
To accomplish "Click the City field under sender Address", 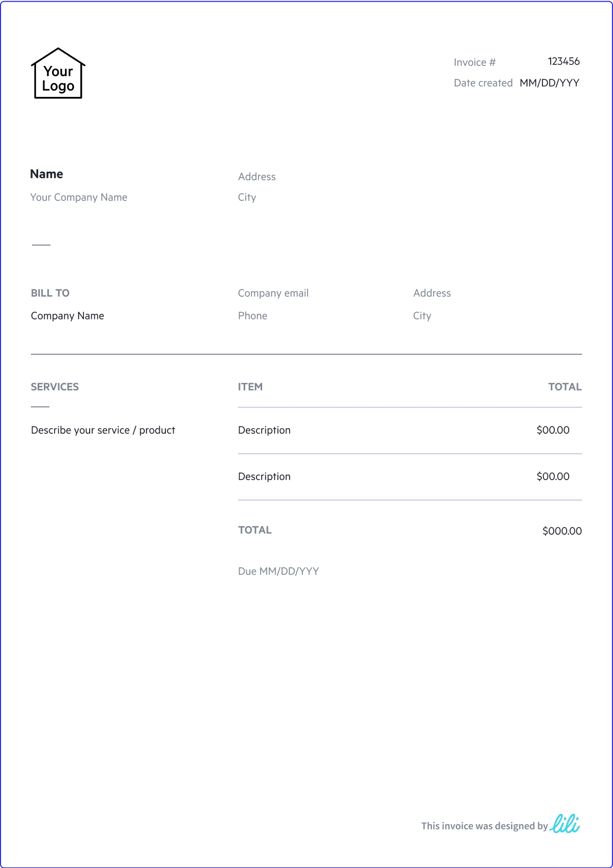I will (x=247, y=197).
